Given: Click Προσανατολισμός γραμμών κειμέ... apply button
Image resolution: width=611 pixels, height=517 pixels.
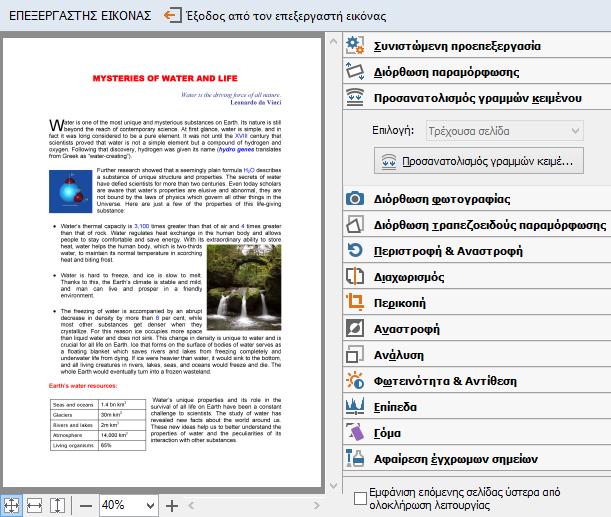Looking at the screenshot, I should point(479,161).
